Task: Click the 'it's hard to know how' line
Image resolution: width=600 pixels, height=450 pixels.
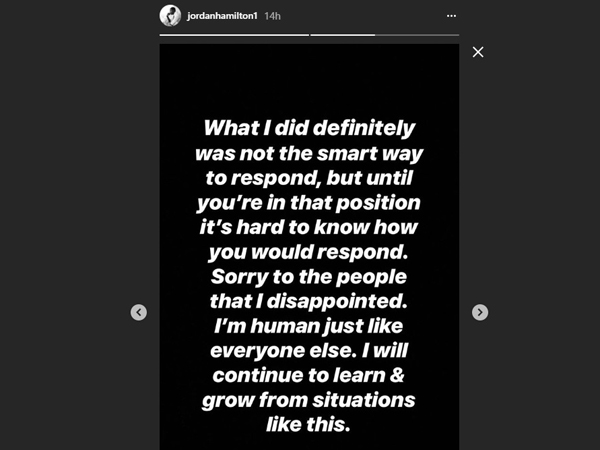Action: point(309,227)
